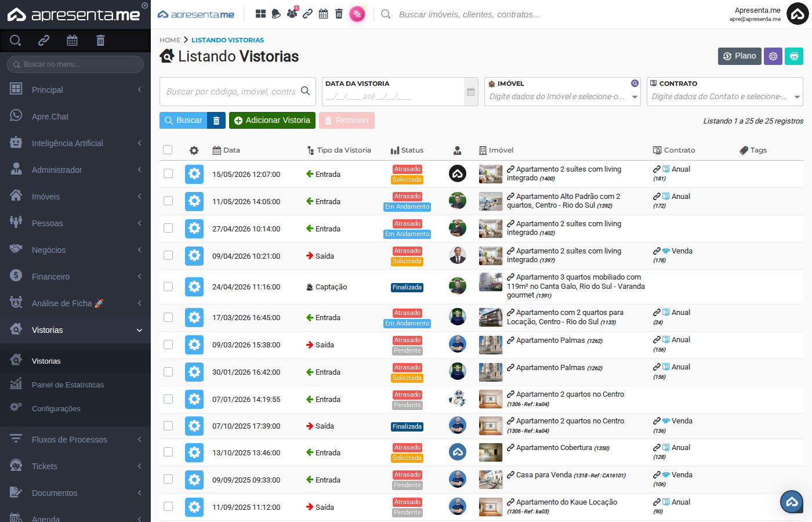Click the column settings gear in table header

click(194, 150)
